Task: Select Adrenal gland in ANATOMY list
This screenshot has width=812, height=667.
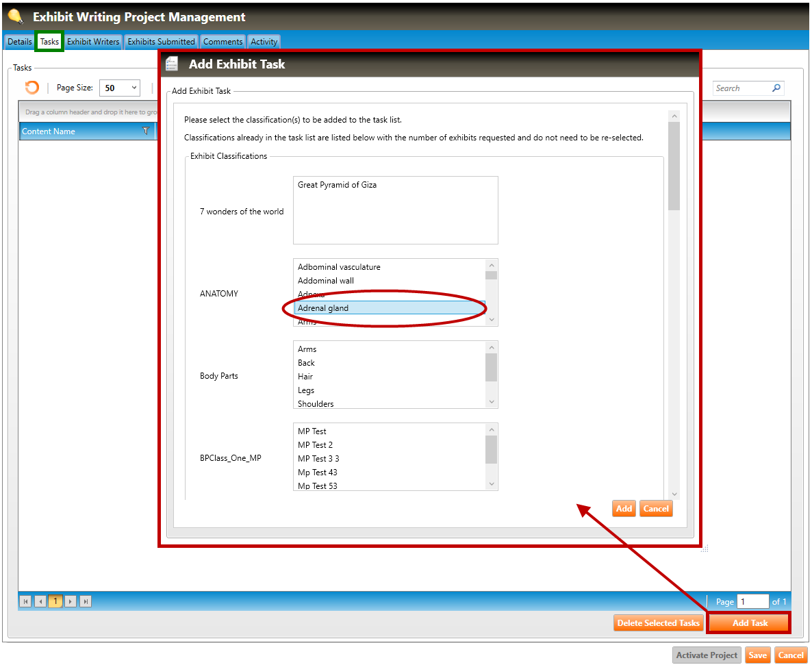Action: click(390, 308)
